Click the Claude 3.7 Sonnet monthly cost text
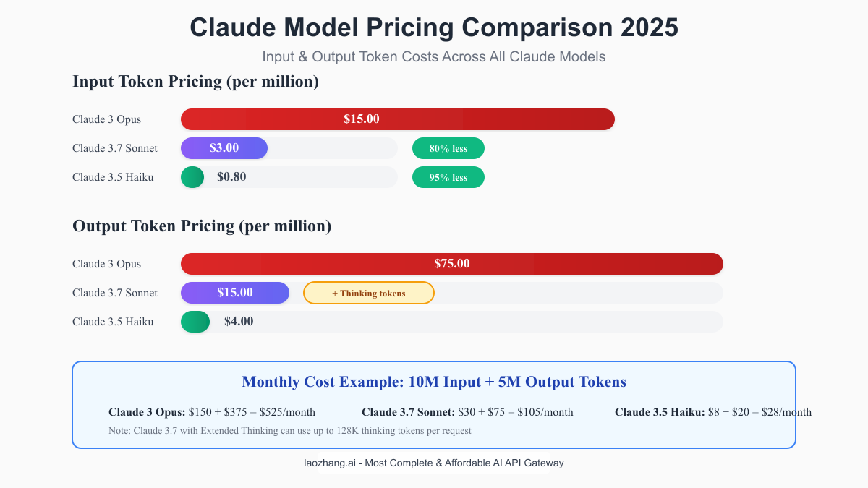This screenshot has width=868, height=488. (x=467, y=412)
